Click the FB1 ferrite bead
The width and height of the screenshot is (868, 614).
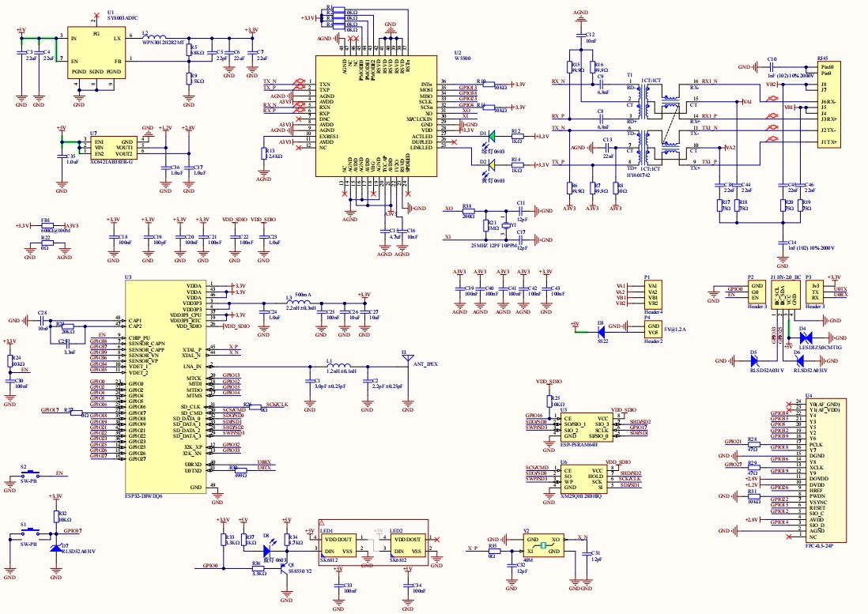tap(46, 226)
